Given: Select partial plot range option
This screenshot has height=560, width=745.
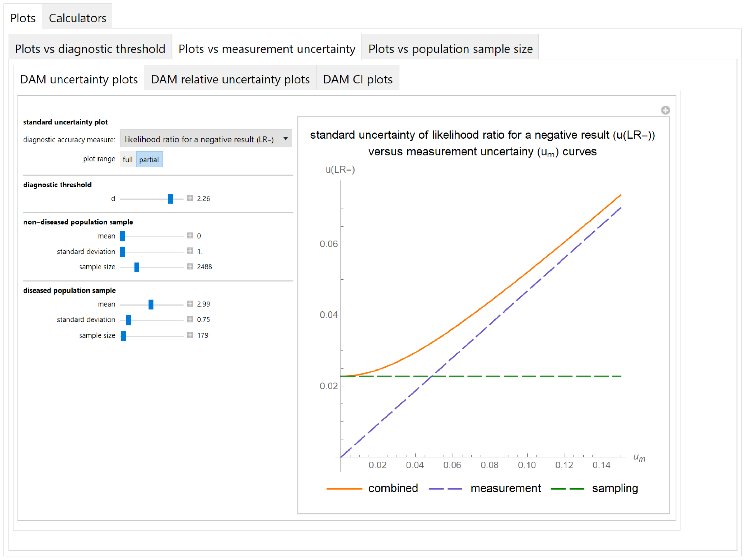Looking at the screenshot, I should click(x=149, y=160).
